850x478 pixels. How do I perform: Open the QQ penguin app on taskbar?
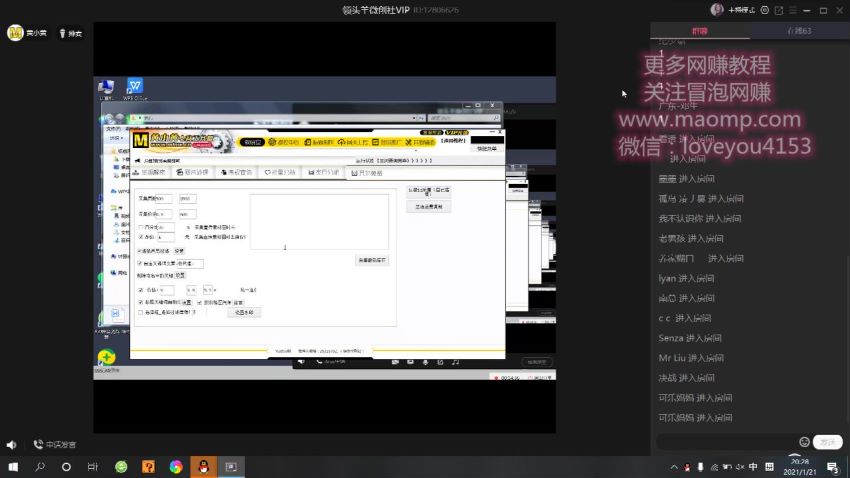click(204, 467)
